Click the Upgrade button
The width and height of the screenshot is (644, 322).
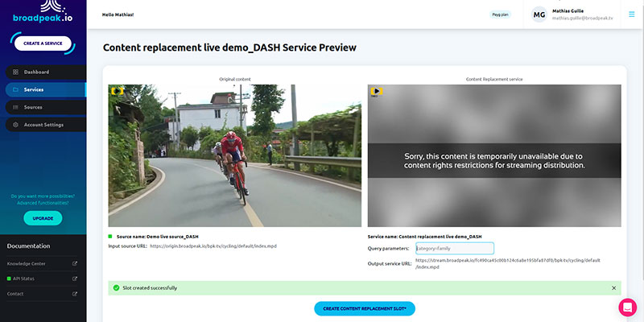tap(43, 218)
